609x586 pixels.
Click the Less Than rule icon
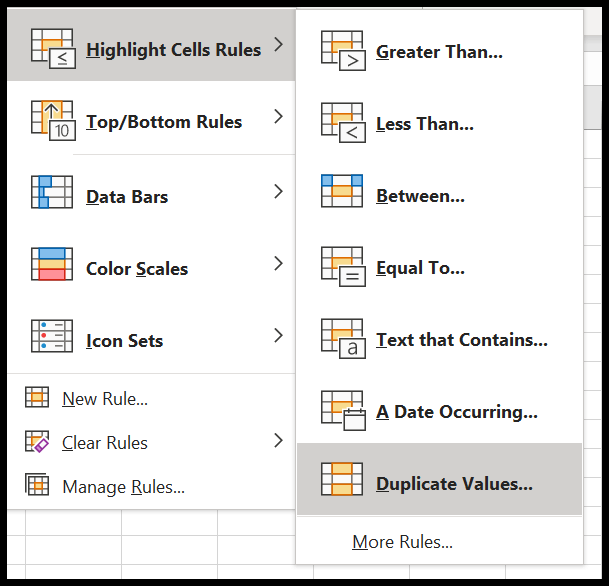click(343, 123)
